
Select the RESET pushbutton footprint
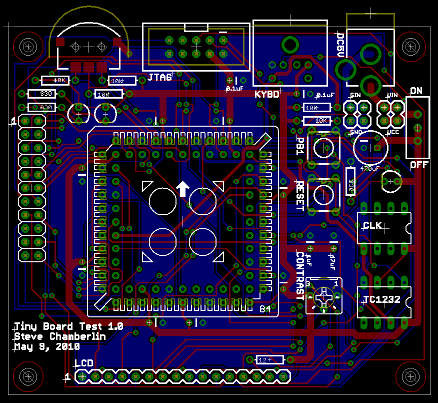tap(323, 195)
